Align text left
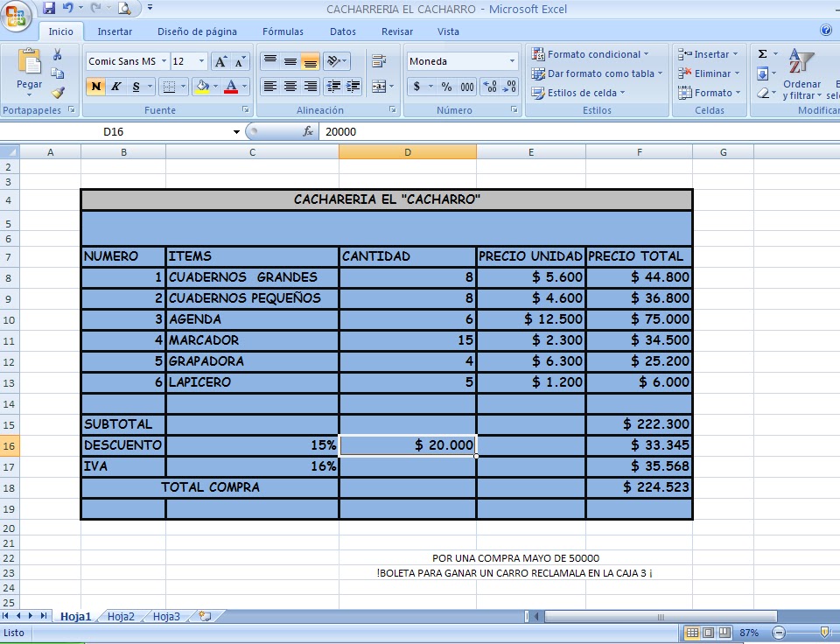The height and width of the screenshot is (644, 840). tap(270, 87)
